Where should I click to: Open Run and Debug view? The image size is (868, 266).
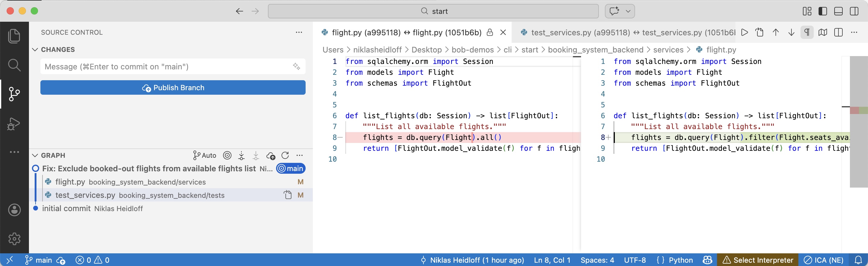(14, 123)
